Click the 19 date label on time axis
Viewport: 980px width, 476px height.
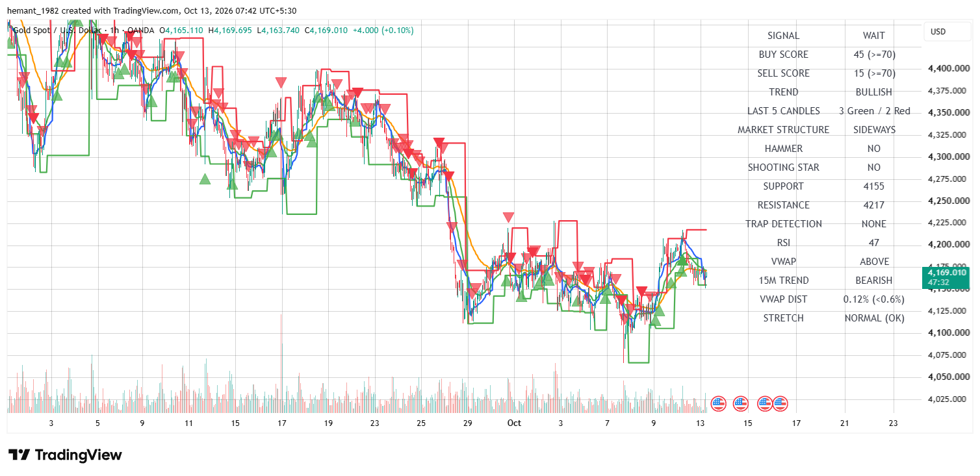[328, 423]
